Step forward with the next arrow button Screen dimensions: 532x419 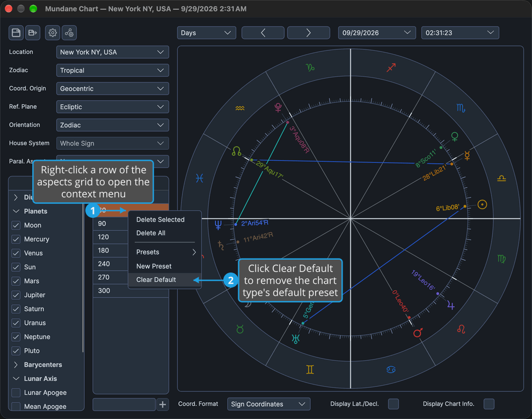click(x=309, y=33)
